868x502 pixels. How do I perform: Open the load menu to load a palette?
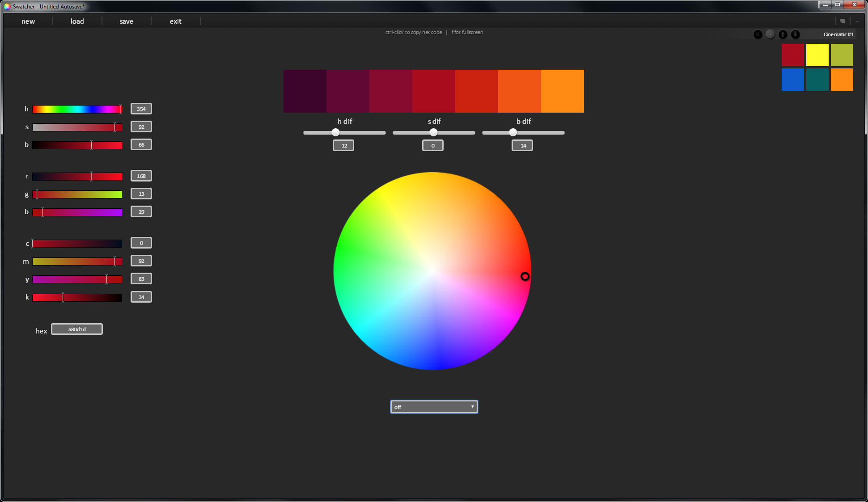click(x=77, y=21)
